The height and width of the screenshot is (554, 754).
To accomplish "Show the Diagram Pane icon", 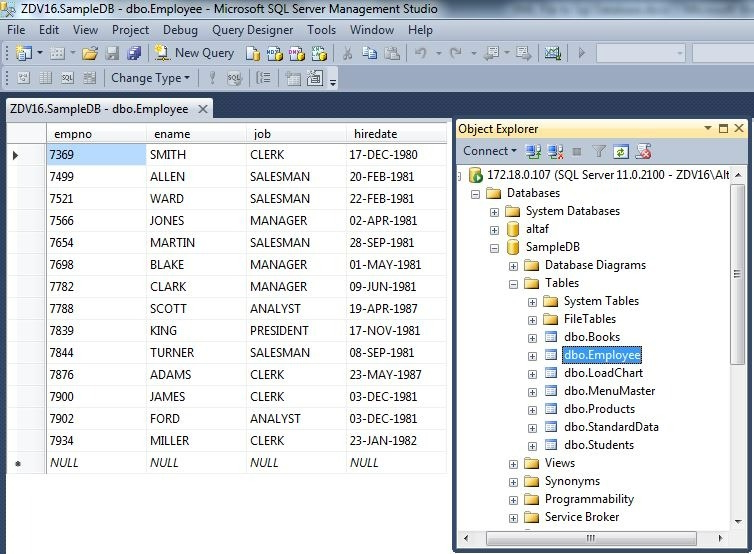I will (24, 78).
